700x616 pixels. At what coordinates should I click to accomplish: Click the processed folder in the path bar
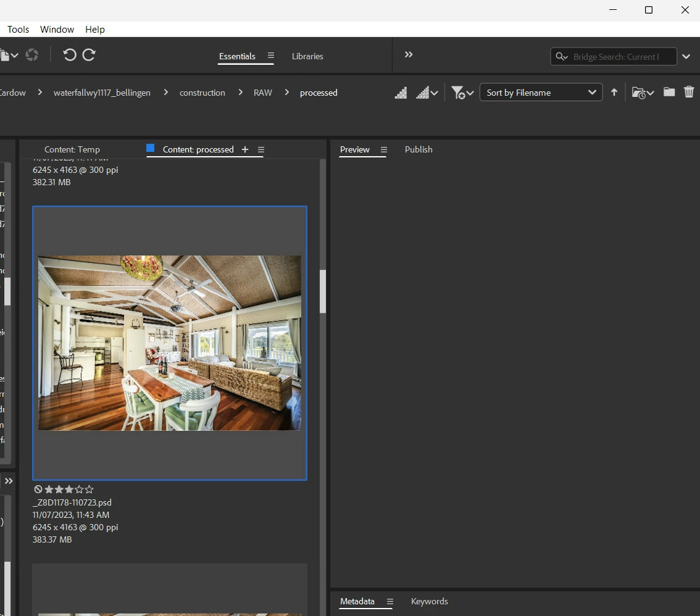pos(319,93)
